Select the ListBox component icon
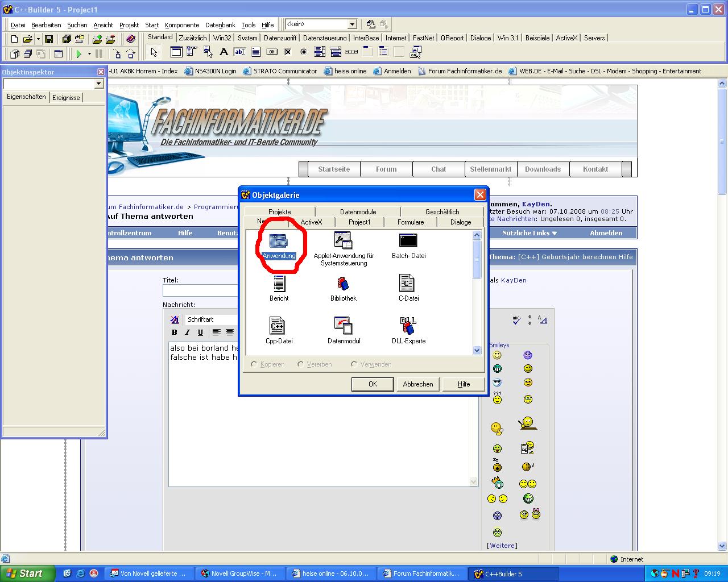Screen dimensions: 728x582 tap(320, 52)
